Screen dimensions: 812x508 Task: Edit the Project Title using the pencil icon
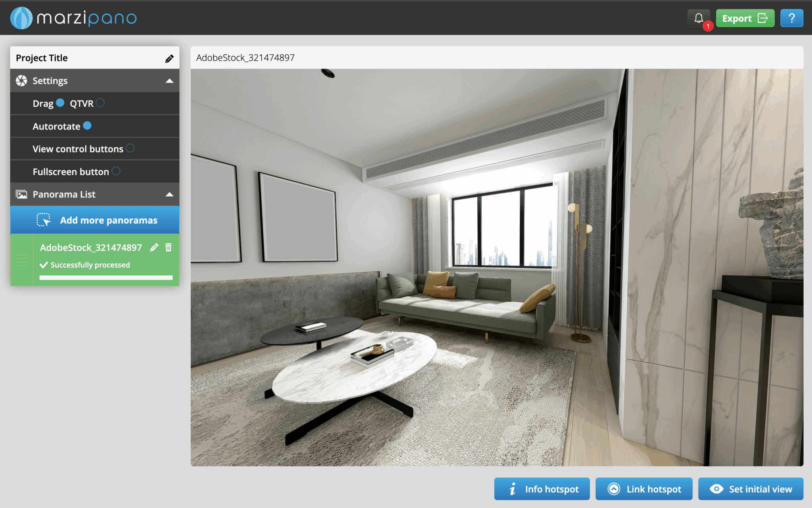(170, 58)
